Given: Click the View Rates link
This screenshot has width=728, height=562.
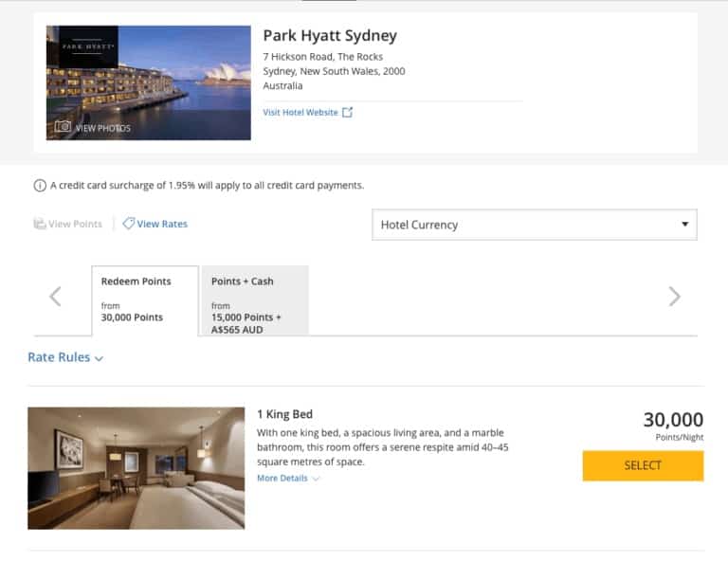Looking at the screenshot, I should pyautogui.click(x=162, y=224).
